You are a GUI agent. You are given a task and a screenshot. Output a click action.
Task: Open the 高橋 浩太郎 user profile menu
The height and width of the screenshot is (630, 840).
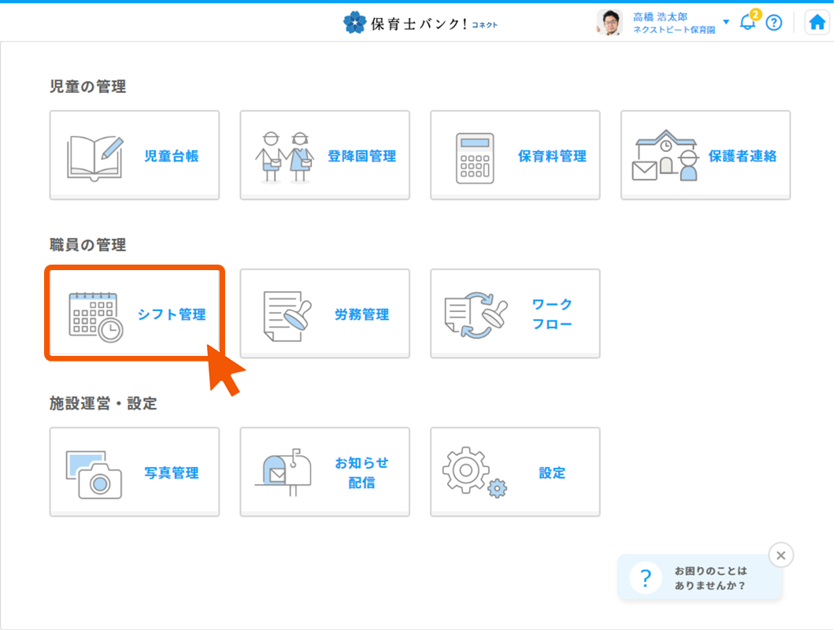tap(673, 23)
